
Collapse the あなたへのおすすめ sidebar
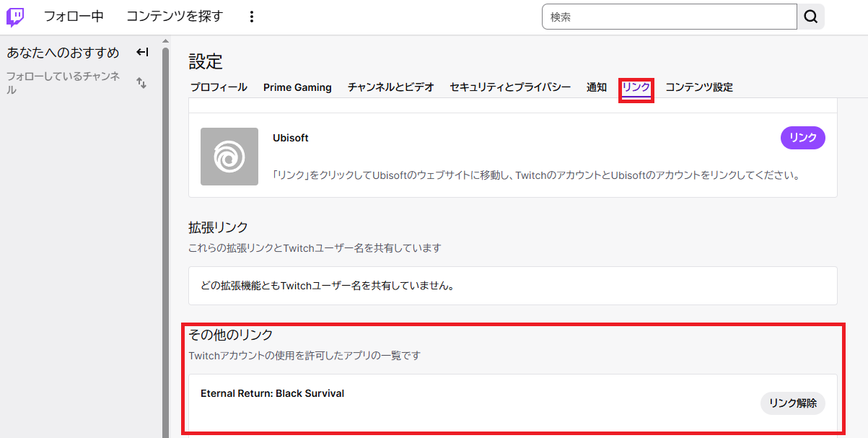pos(142,52)
